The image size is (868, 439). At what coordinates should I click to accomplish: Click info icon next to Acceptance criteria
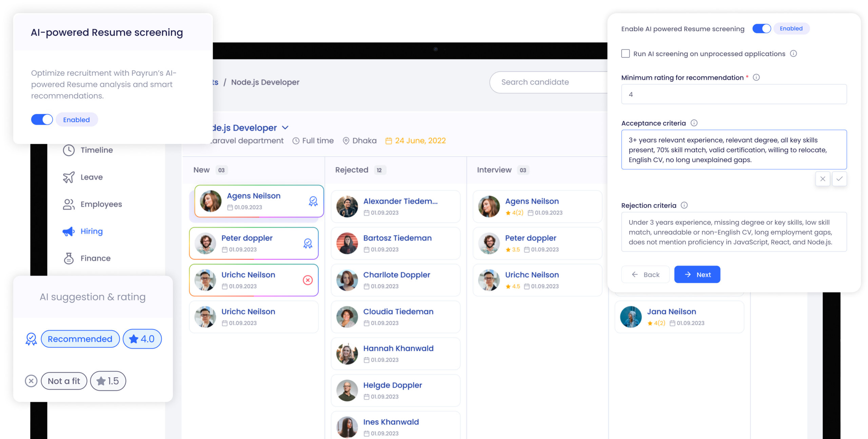tap(694, 123)
